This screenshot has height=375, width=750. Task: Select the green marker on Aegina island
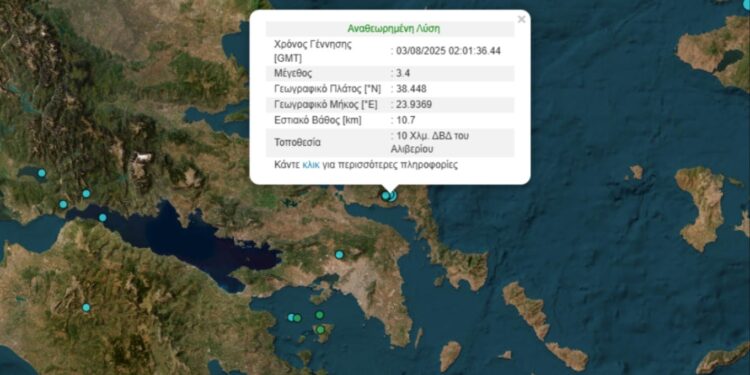(x=320, y=330)
